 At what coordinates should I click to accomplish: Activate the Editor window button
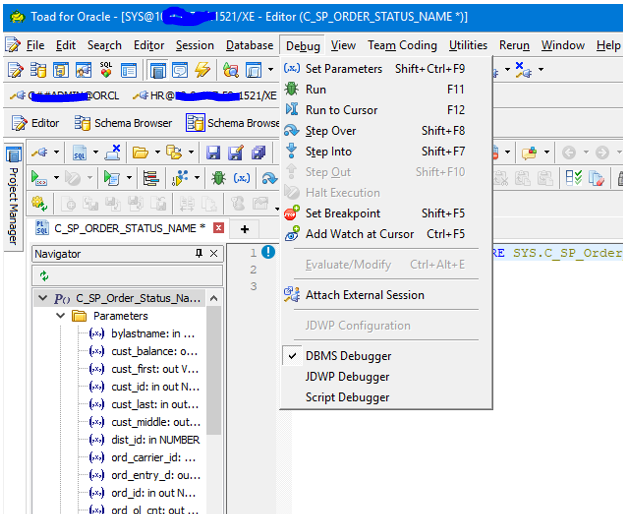coord(35,123)
